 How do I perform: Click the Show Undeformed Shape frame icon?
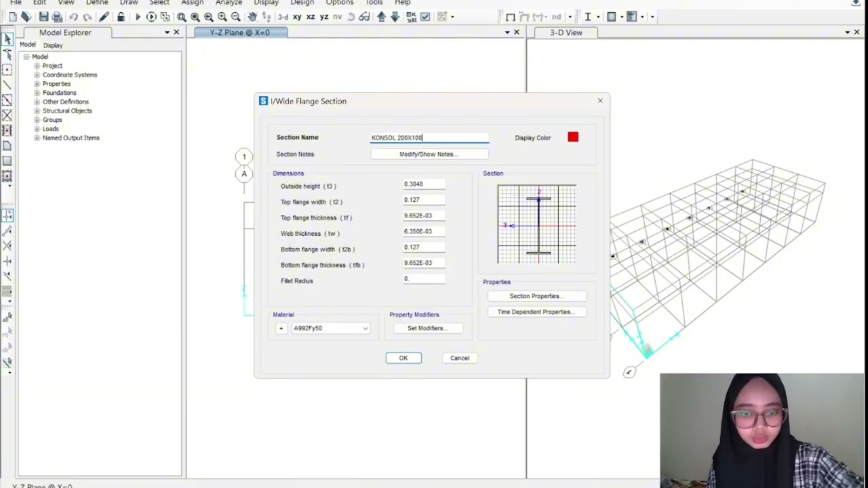[511, 17]
